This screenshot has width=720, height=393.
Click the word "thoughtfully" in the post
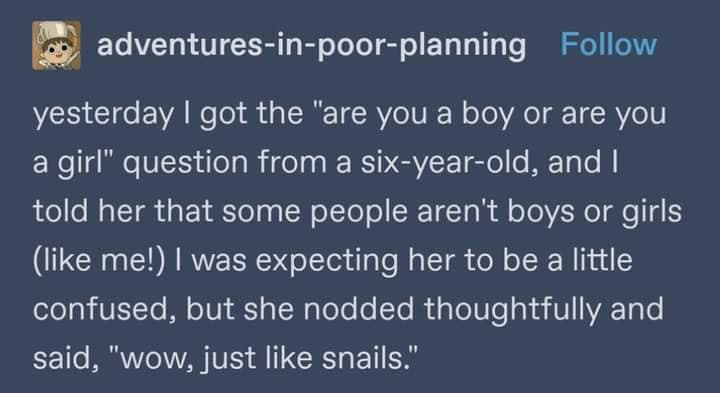point(512,310)
